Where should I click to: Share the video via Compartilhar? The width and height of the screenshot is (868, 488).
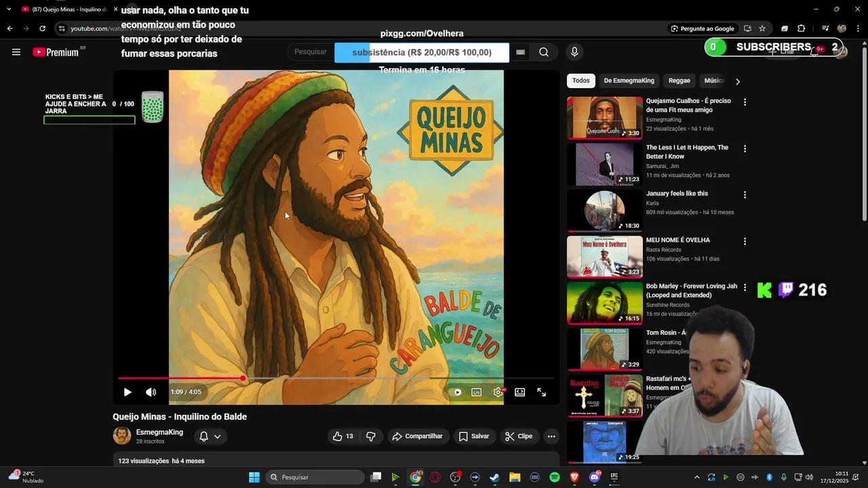(417, 436)
